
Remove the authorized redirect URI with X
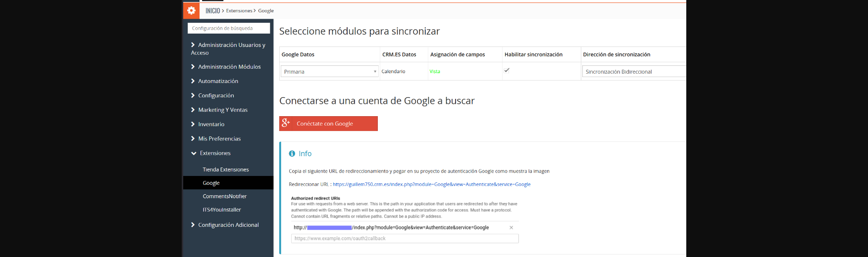[x=511, y=228]
